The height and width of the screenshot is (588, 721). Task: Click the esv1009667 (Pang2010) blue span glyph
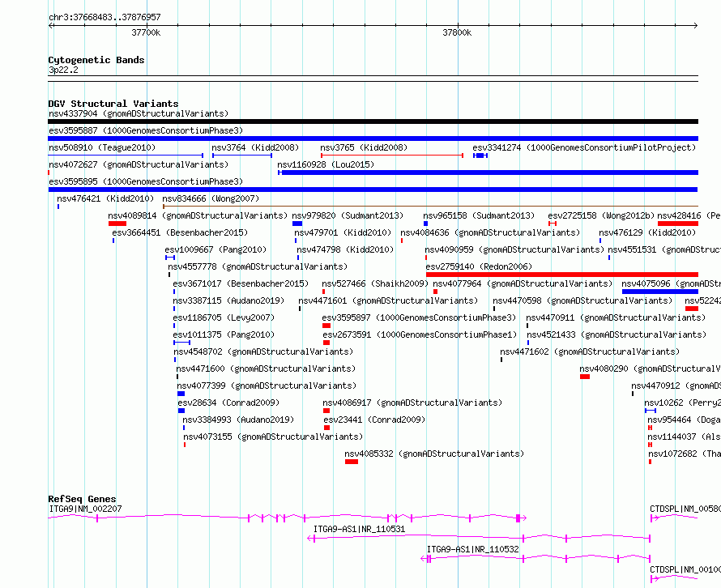170,258
